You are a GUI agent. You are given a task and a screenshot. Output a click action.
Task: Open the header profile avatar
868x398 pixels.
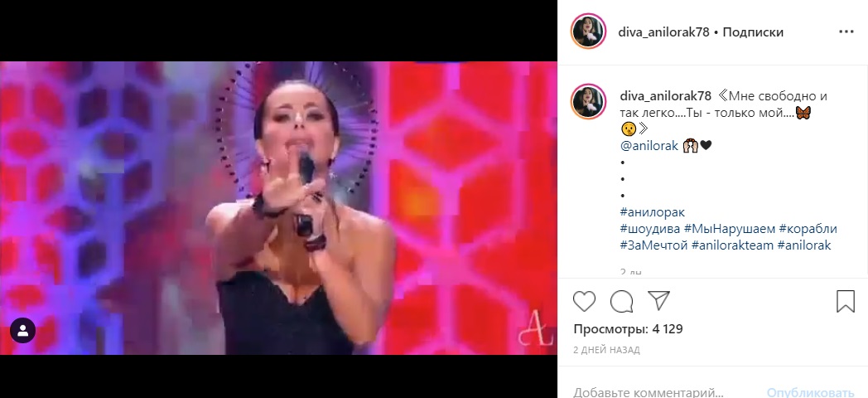(589, 32)
